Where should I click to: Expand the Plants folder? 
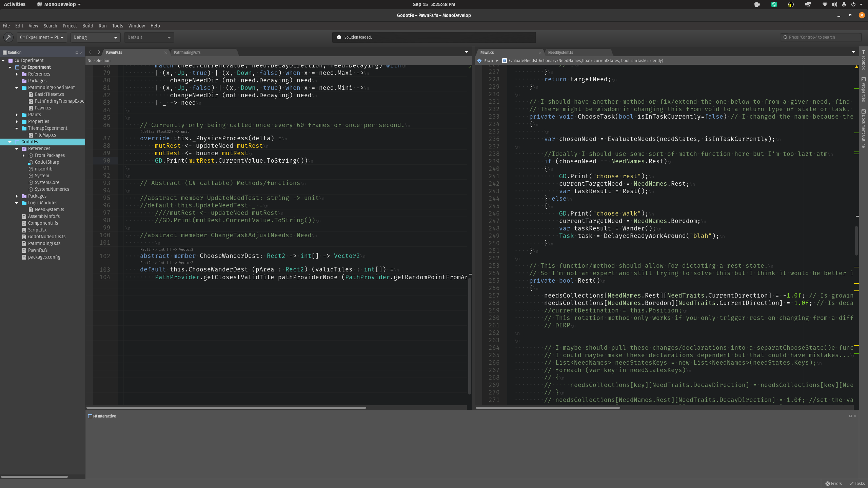[x=17, y=115]
